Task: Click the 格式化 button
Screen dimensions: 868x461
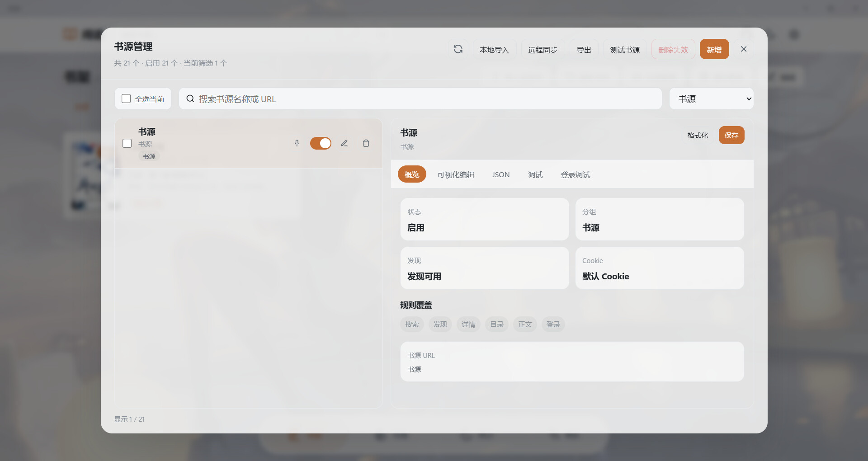Action: (x=698, y=135)
